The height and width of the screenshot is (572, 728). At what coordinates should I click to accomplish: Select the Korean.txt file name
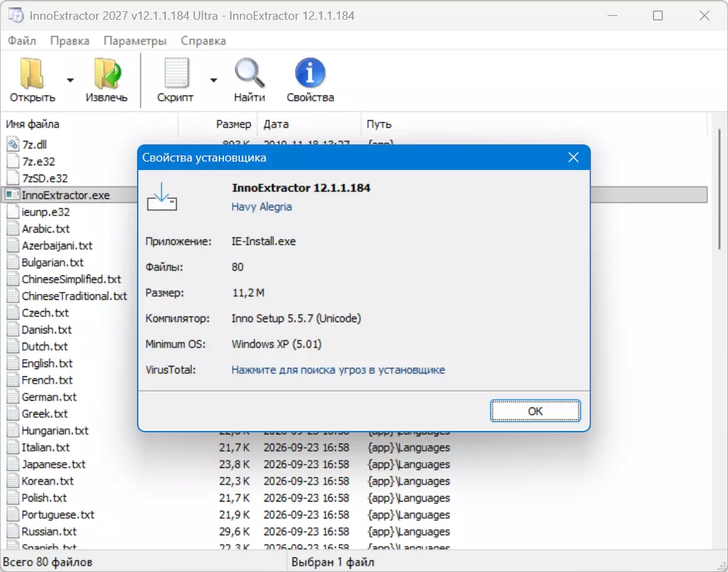tap(47, 481)
